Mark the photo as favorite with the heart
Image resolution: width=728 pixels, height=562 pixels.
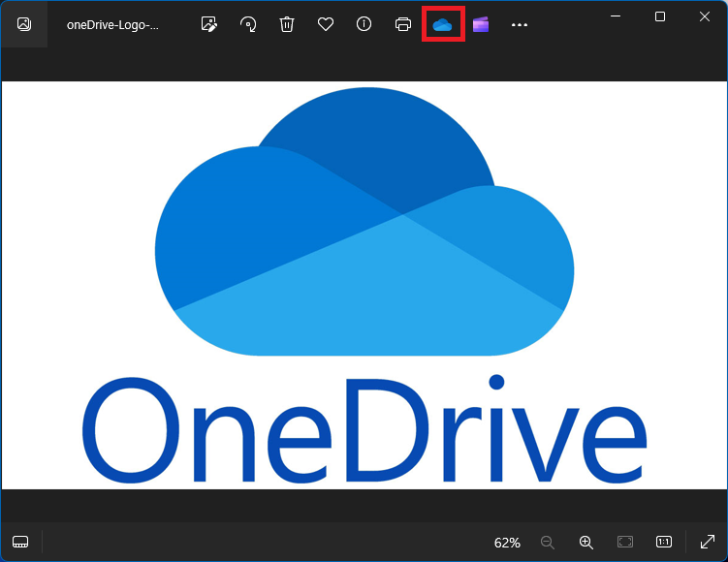click(326, 24)
